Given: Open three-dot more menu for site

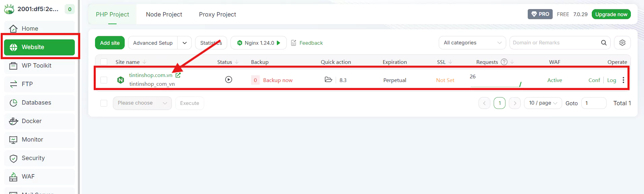Looking at the screenshot, I should click(623, 80).
